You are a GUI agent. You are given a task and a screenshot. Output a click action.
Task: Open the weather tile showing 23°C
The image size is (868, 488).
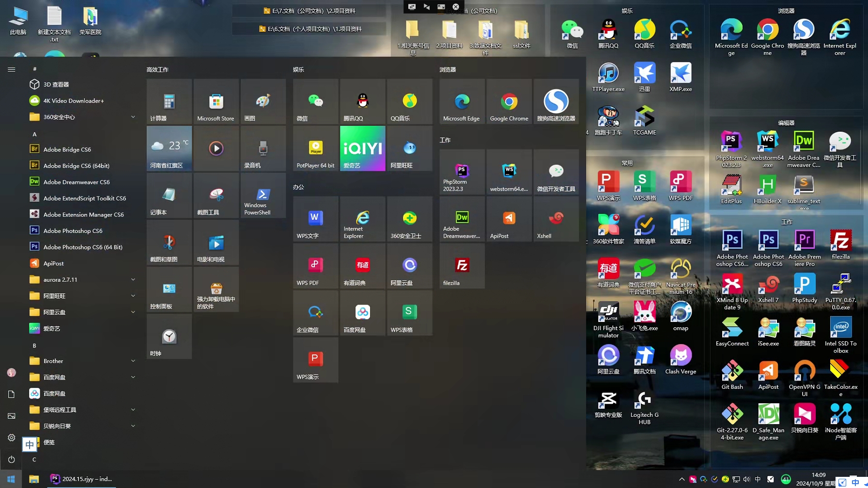(169, 148)
